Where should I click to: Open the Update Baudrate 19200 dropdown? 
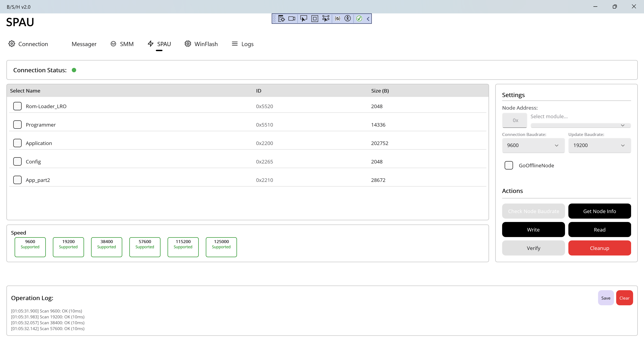[x=599, y=145]
